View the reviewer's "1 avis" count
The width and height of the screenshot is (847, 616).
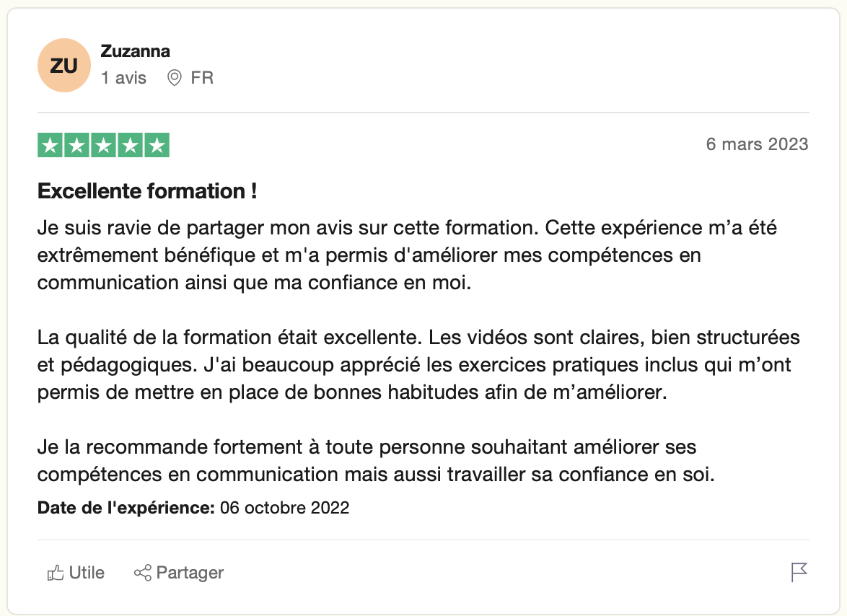(123, 78)
